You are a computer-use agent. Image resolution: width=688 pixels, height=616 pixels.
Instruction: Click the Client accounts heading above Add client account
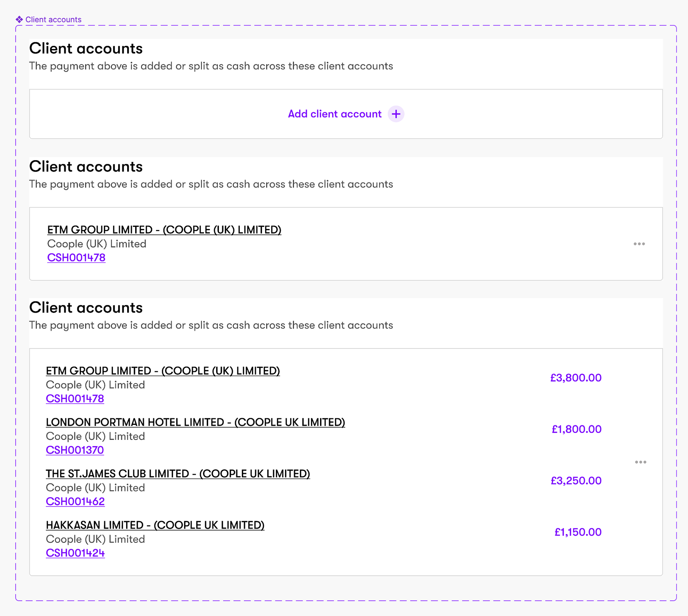tap(86, 48)
